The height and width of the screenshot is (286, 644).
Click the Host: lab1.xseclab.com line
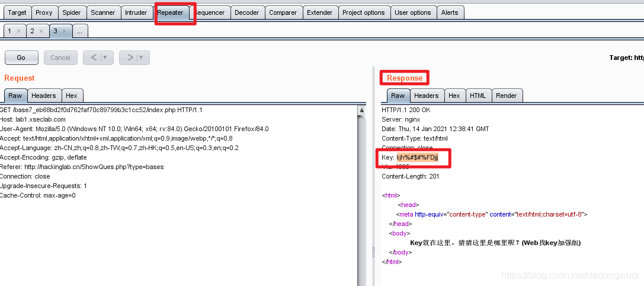pos(33,119)
